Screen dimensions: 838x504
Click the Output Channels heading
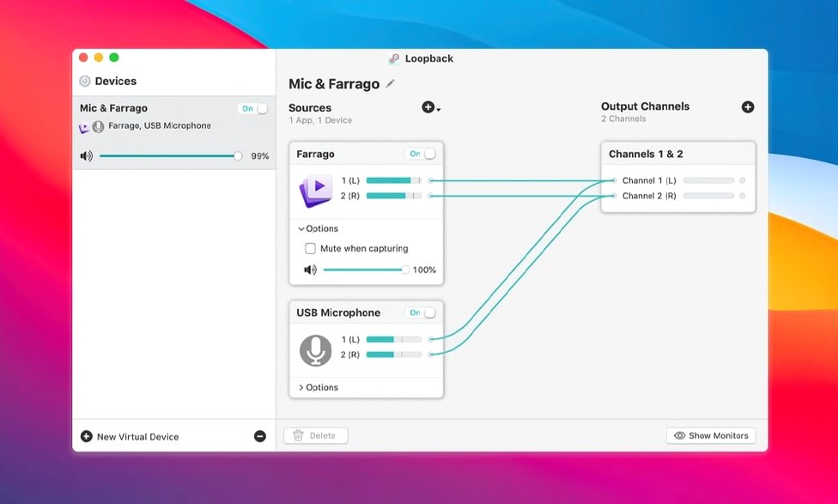645,106
